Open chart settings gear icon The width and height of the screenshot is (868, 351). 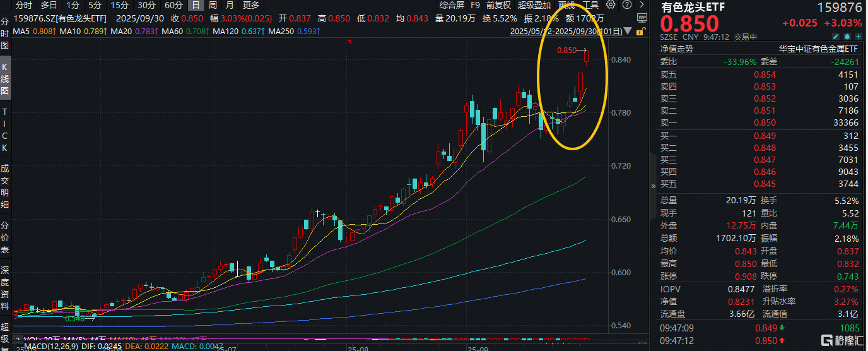(x=611, y=5)
